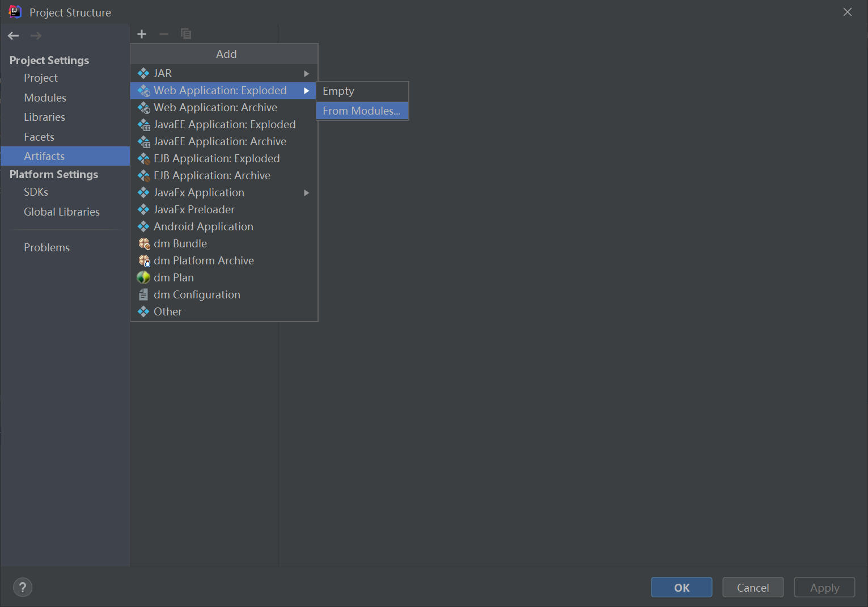Image resolution: width=868 pixels, height=607 pixels.
Task: Choose JavaEE Application: Exploded
Action: point(224,124)
